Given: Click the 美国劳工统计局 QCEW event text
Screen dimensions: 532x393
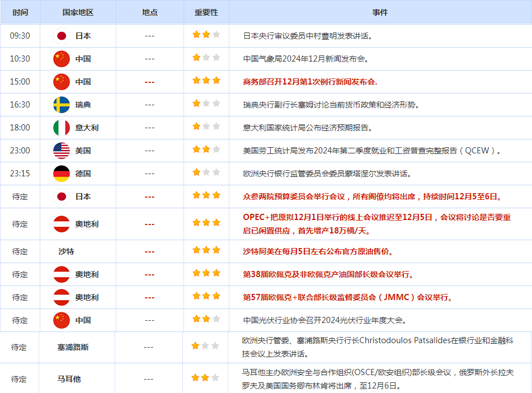Looking at the screenshot, I should point(372,151).
